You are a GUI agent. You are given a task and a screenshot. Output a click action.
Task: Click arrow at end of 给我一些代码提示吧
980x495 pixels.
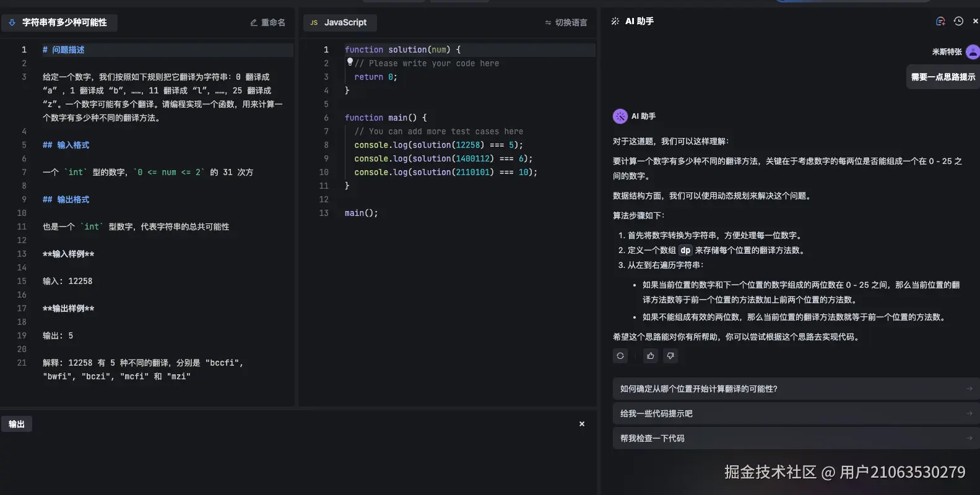pyautogui.click(x=969, y=413)
